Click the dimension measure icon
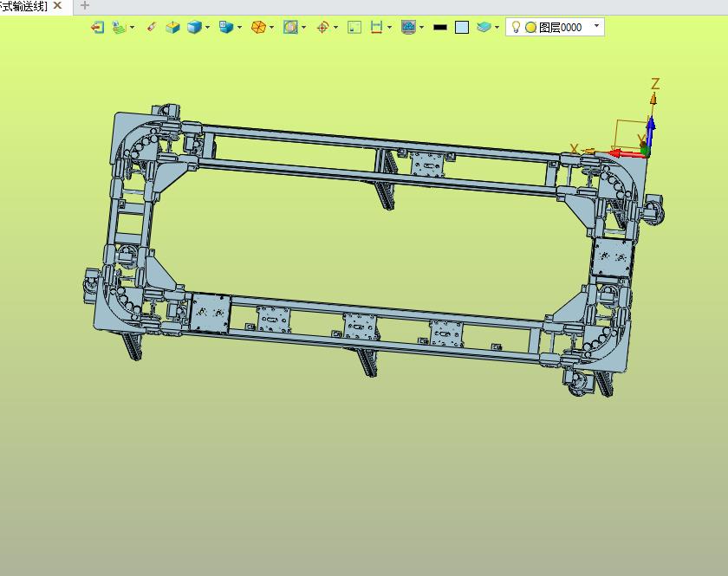This screenshot has height=576, width=728. point(376,28)
